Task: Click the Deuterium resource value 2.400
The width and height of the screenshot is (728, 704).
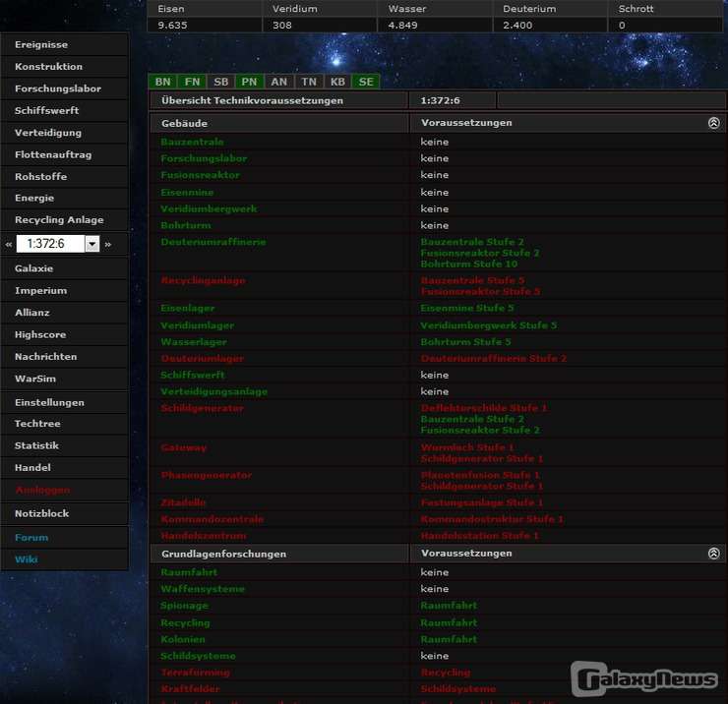Action: tap(517, 25)
